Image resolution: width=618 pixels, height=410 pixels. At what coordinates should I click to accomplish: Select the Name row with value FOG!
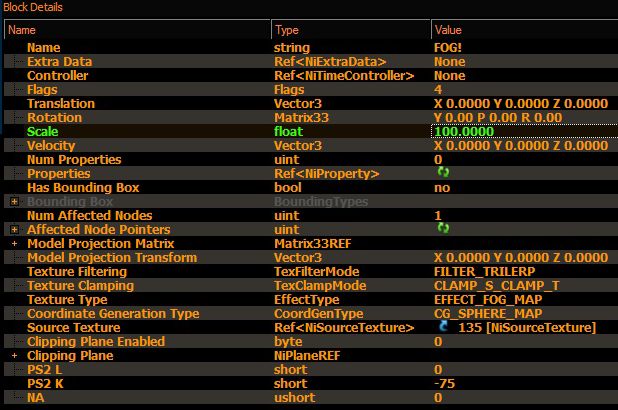311,48
